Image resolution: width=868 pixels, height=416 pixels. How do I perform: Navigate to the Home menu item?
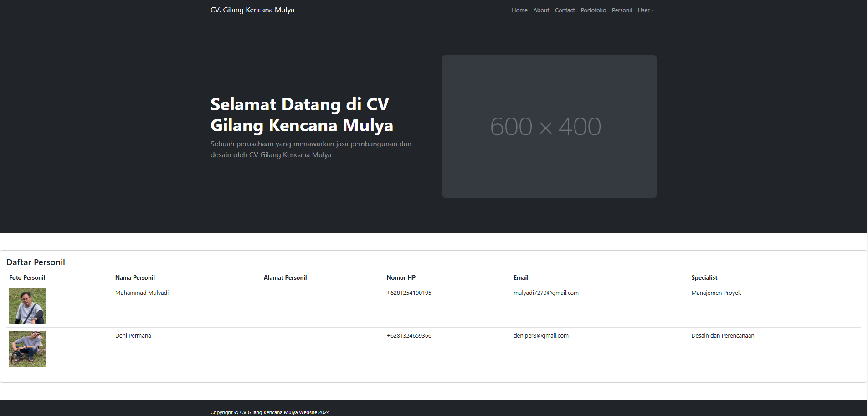coord(519,10)
